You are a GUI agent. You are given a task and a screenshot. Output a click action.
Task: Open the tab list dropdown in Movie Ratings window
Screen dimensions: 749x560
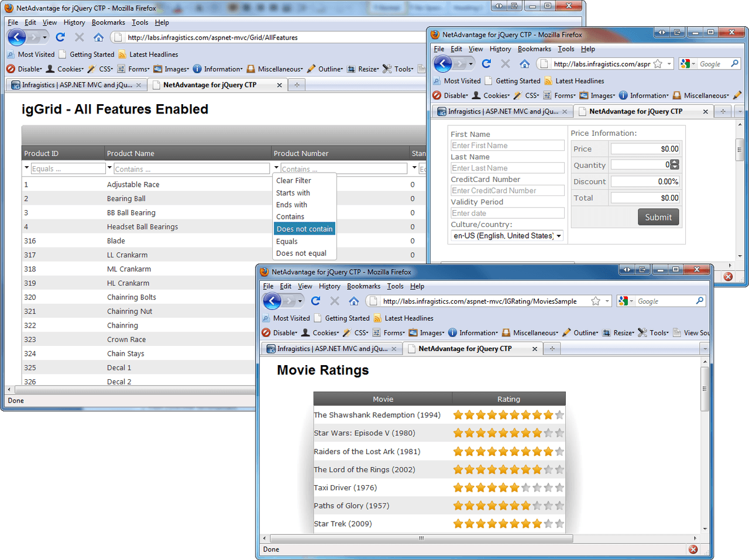(x=705, y=349)
